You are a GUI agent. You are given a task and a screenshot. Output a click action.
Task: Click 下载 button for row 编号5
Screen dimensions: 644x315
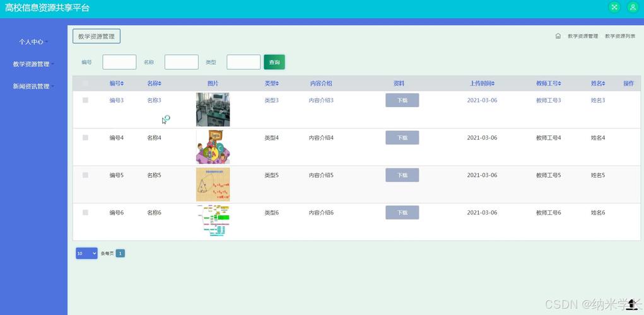(x=402, y=175)
